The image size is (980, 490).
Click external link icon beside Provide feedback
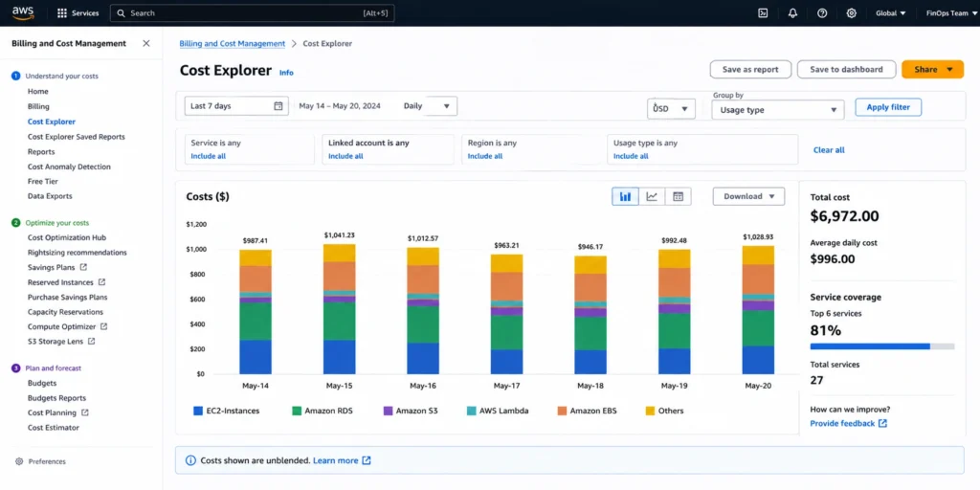(882, 424)
